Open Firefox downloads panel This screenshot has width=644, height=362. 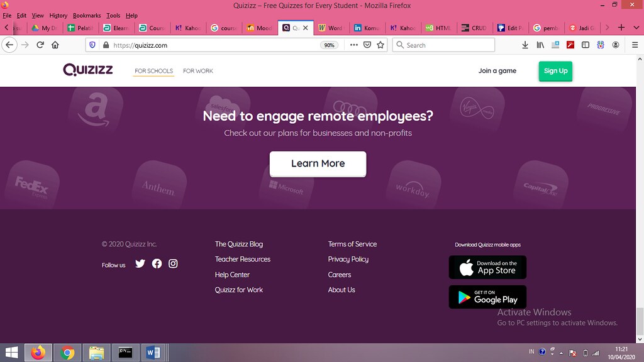pos(525,45)
